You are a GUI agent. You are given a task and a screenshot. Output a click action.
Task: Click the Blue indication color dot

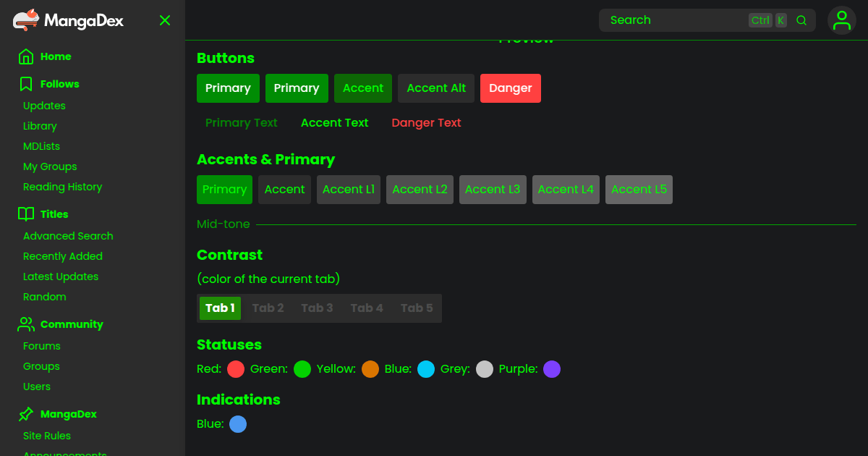[x=238, y=424]
